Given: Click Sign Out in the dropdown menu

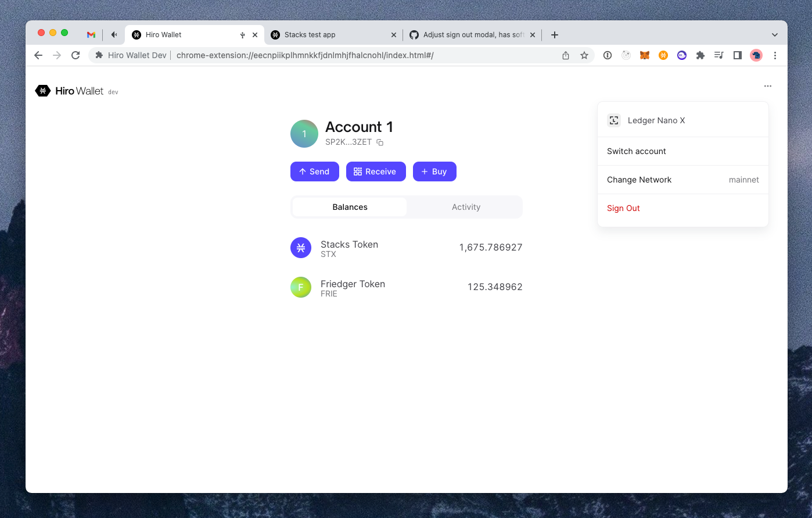Looking at the screenshot, I should pos(623,208).
